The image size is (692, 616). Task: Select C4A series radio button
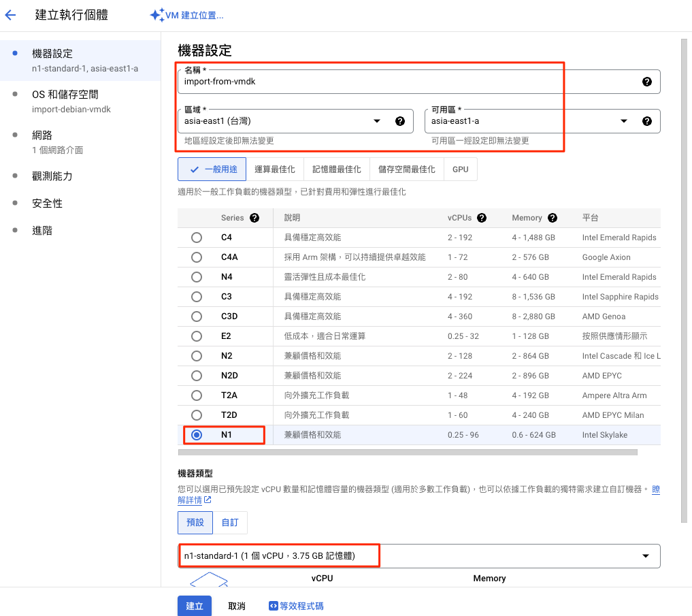(197, 257)
